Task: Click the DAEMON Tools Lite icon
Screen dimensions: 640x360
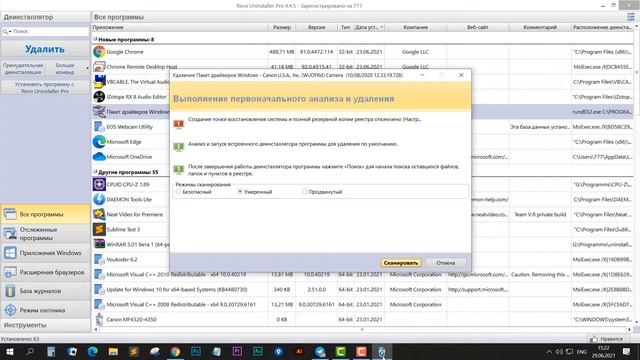Action: tap(99, 199)
